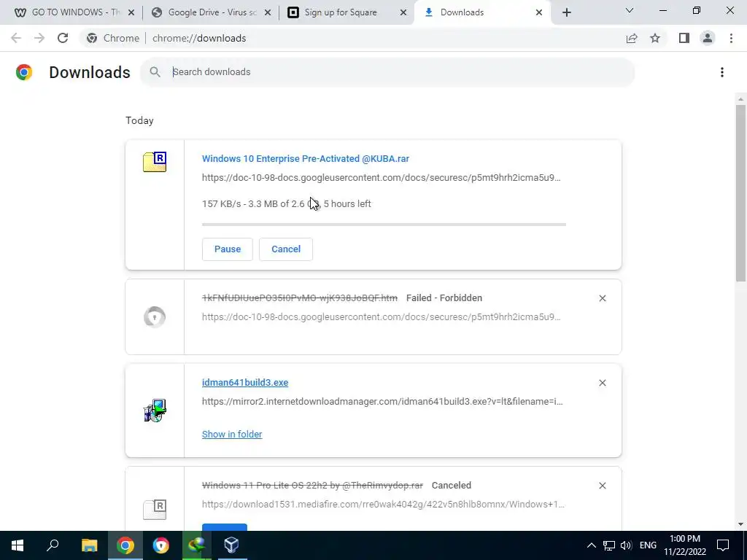Click the mirror2.internetdownloadmanager.com URL text
Screen dimensions: 747x560
pyautogui.click(x=382, y=402)
